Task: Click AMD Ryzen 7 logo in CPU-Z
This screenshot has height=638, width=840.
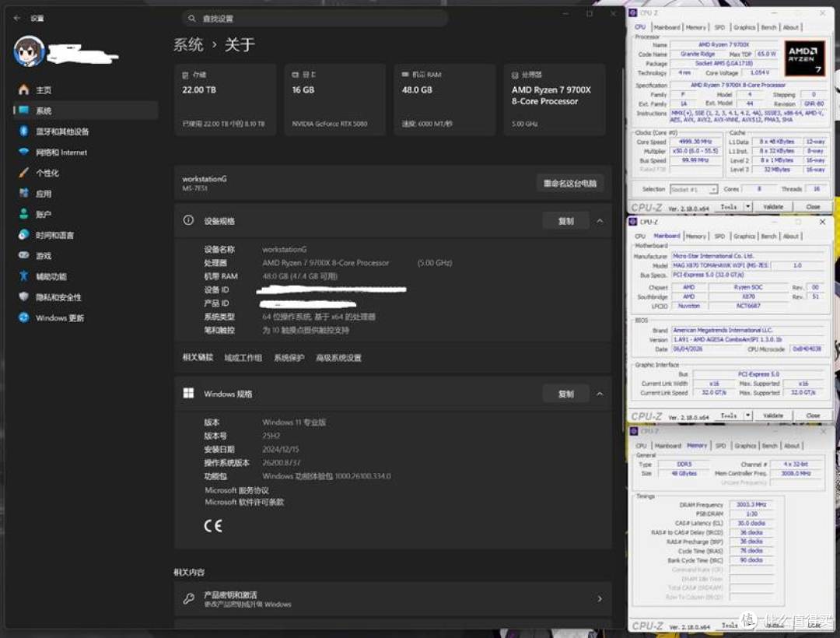Action: pyautogui.click(x=805, y=59)
